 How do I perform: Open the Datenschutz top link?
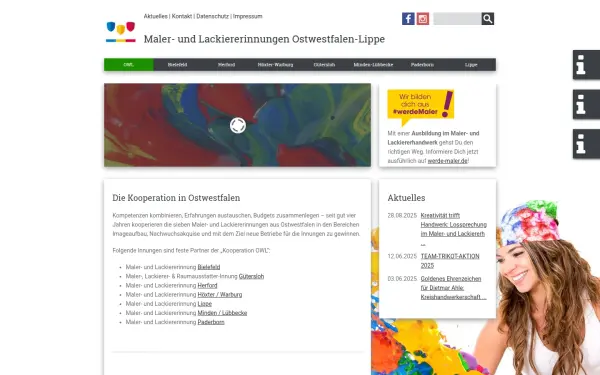212,16
